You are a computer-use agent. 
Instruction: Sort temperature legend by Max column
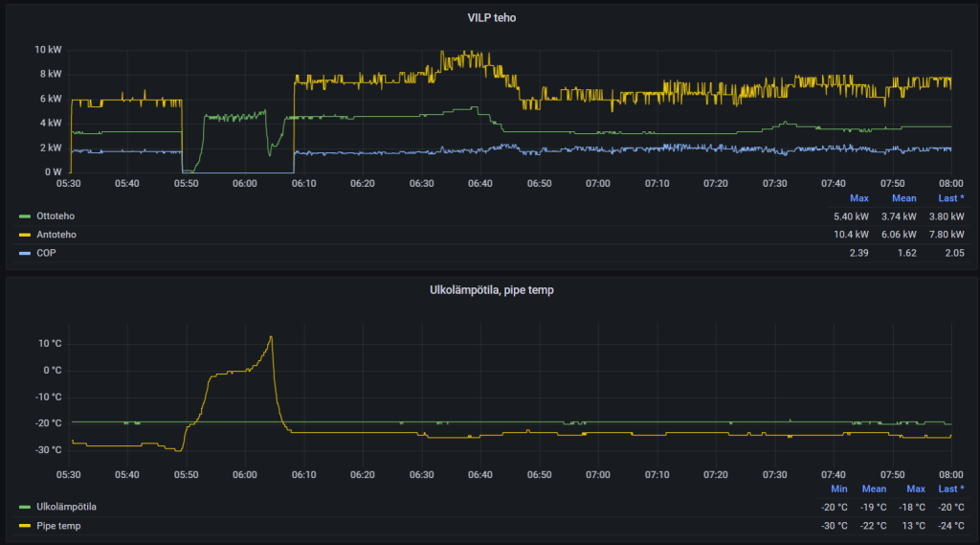tap(916, 488)
